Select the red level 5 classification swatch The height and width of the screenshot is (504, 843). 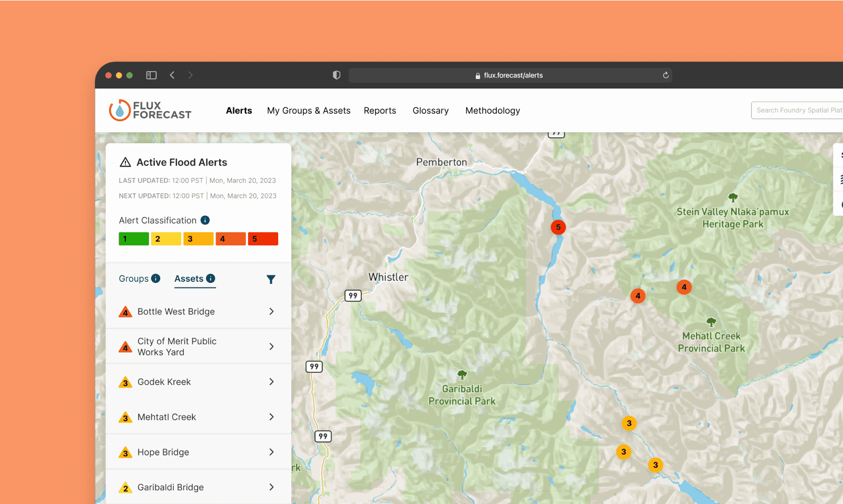click(263, 239)
